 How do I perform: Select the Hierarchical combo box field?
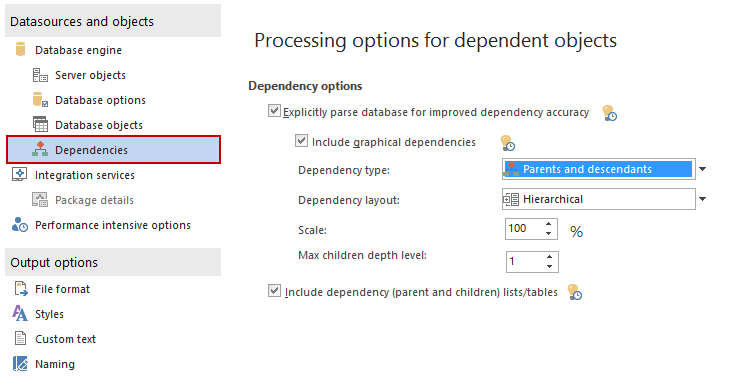point(599,199)
